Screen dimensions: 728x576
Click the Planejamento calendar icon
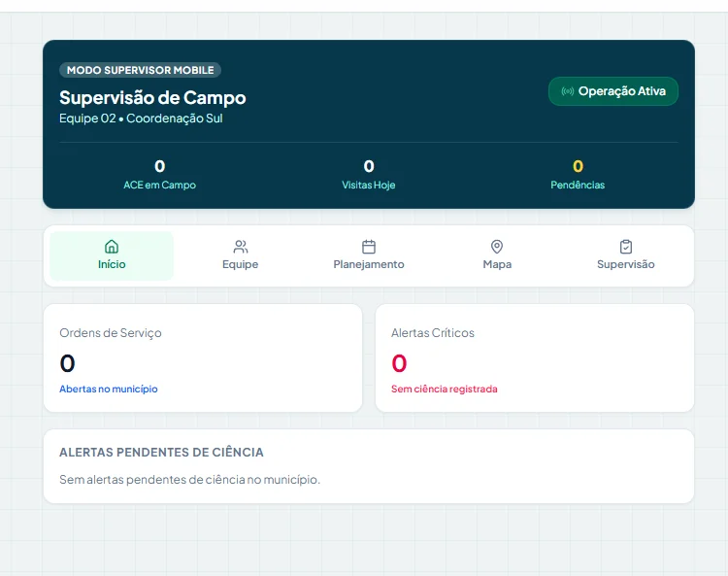tap(369, 246)
